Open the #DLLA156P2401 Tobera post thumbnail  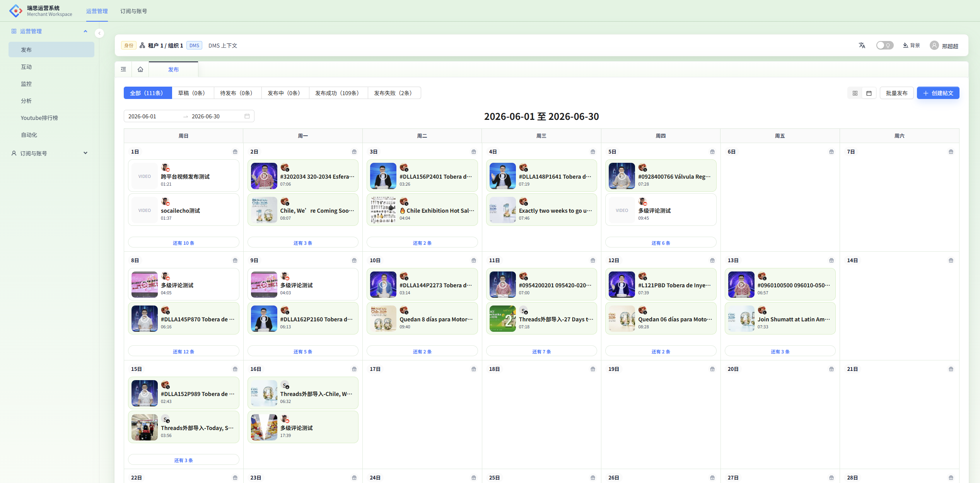pyautogui.click(x=383, y=176)
